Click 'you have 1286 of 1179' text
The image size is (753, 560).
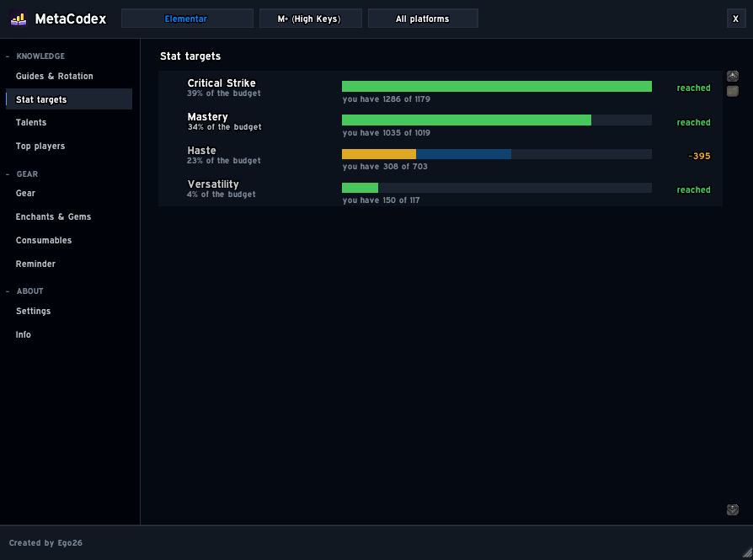click(x=386, y=99)
